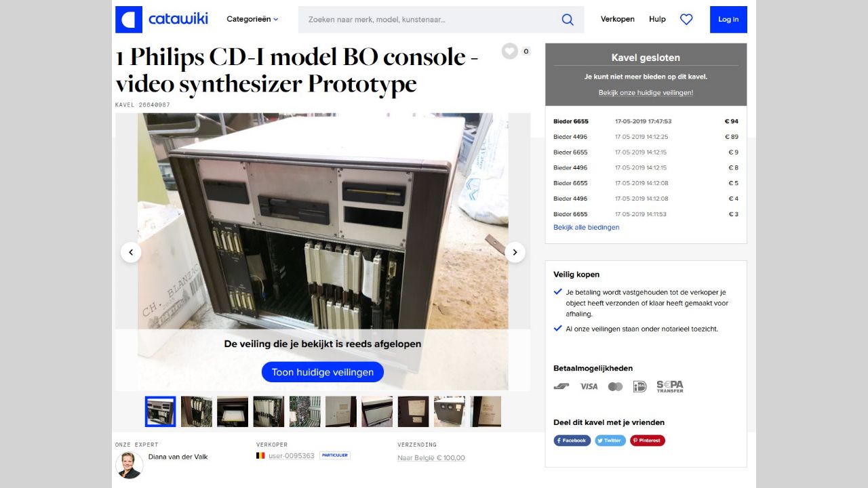
Task: Click the Log in button
Action: pos(728,20)
